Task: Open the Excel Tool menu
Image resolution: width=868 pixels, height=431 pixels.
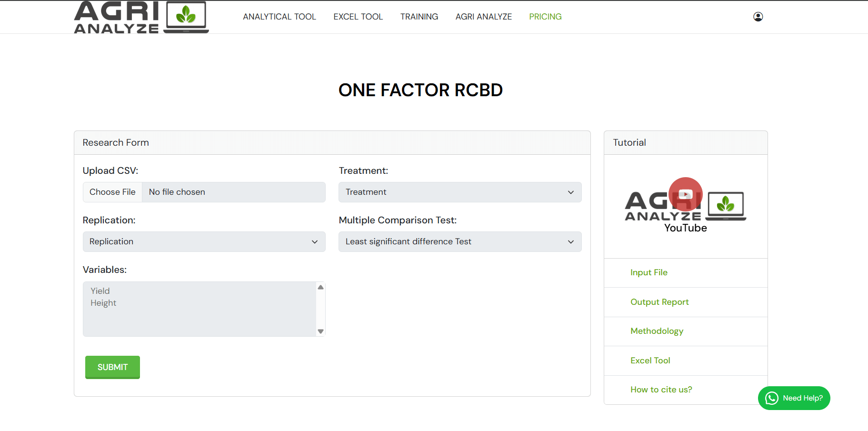Action: [x=358, y=17]
